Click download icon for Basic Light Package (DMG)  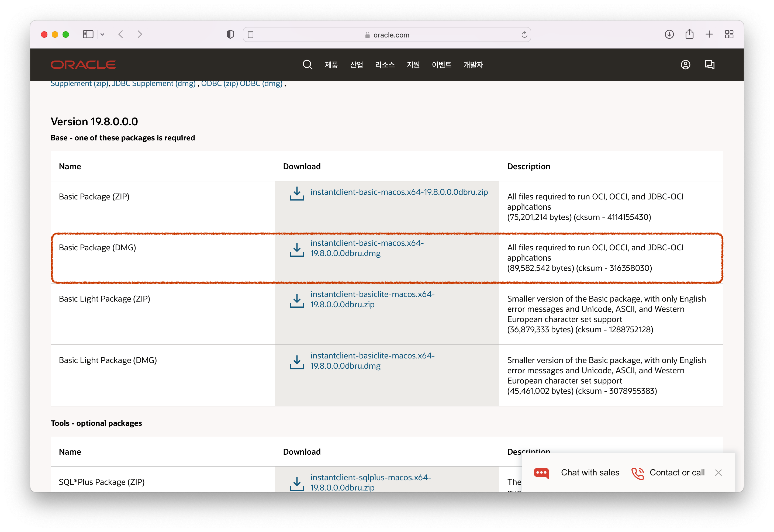(x=297, y=362)
